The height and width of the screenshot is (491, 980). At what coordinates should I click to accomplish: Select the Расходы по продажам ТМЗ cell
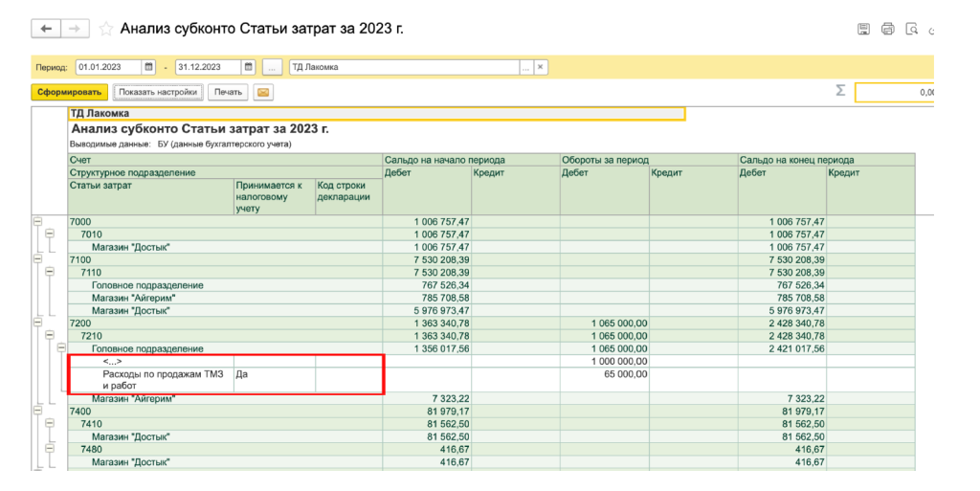click(x=151, y=380)
